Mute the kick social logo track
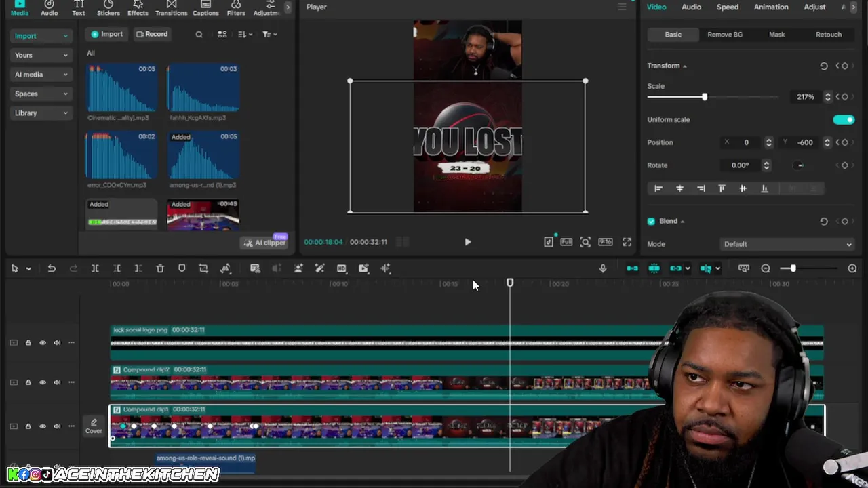868x488 pixels. coord(57,342)
